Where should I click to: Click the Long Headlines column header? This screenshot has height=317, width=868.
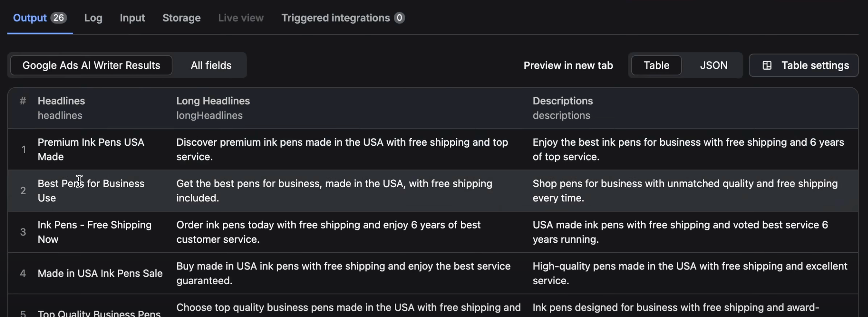tap(213, 101)
